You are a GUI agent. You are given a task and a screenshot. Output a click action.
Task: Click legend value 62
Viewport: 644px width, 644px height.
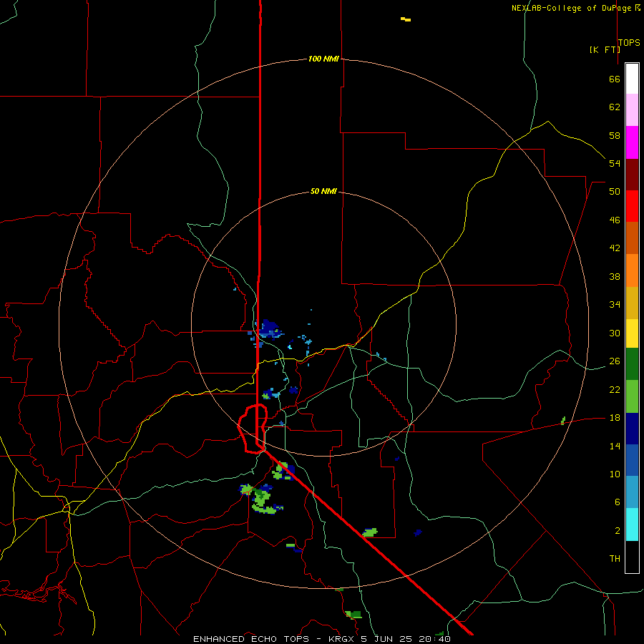tap(615, 107)
